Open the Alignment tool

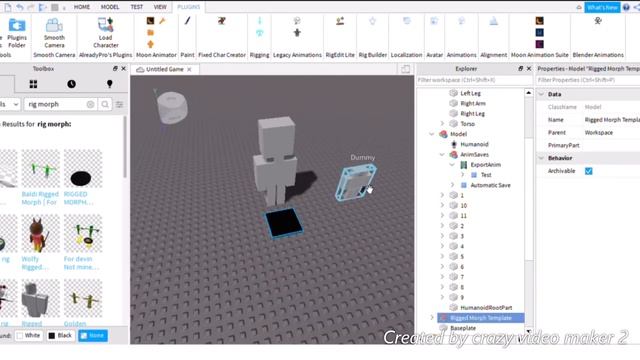click(493, 21)
